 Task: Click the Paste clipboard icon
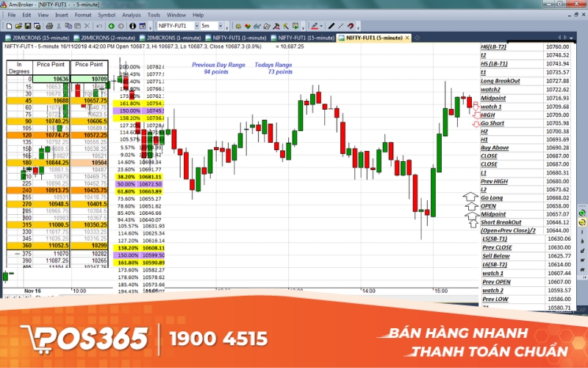point(78,26)
